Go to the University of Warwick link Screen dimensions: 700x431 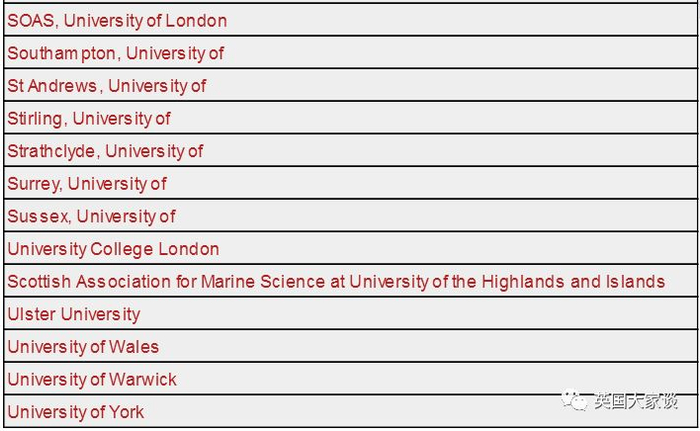(92, 380)
